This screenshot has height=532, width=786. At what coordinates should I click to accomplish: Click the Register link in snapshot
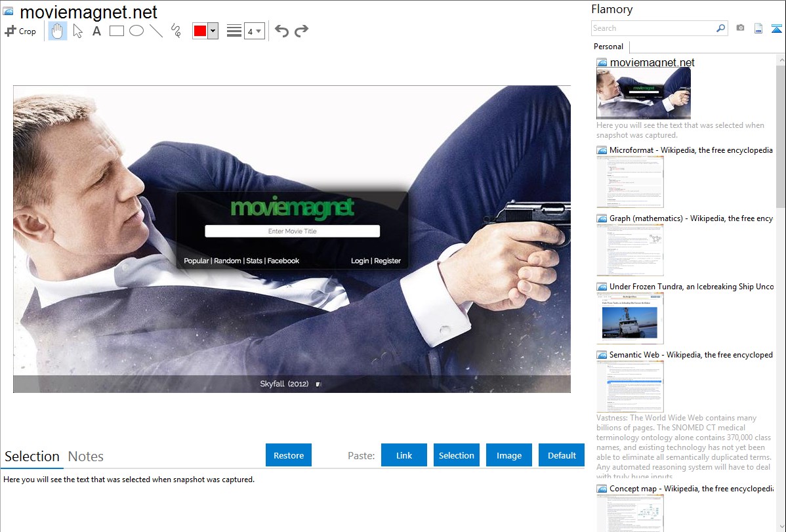388,260
